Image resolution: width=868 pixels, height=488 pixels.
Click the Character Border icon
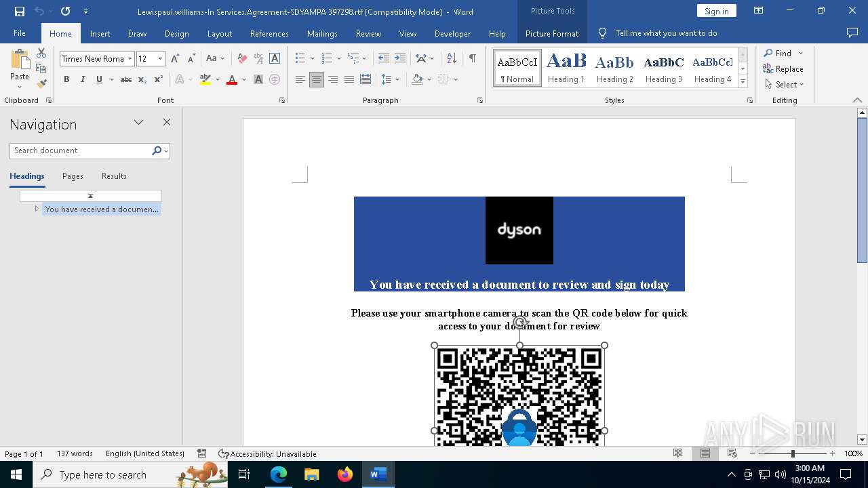point(275,58)
